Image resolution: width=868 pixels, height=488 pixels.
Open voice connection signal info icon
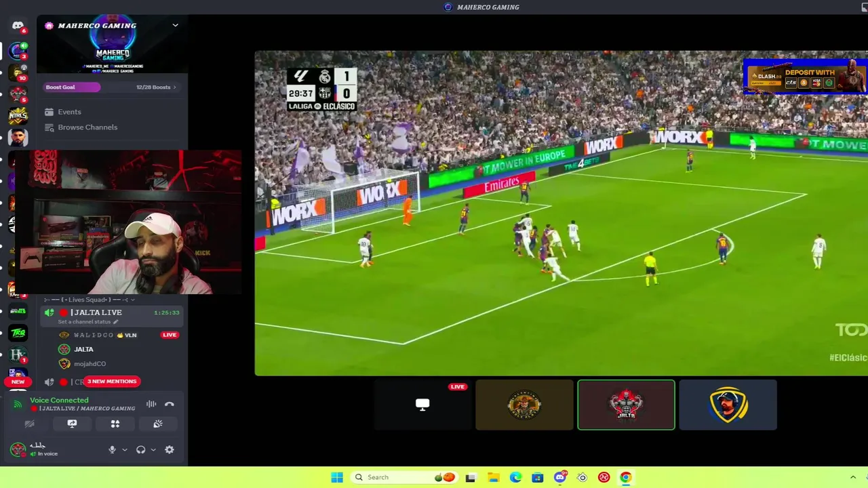(18, 404)
